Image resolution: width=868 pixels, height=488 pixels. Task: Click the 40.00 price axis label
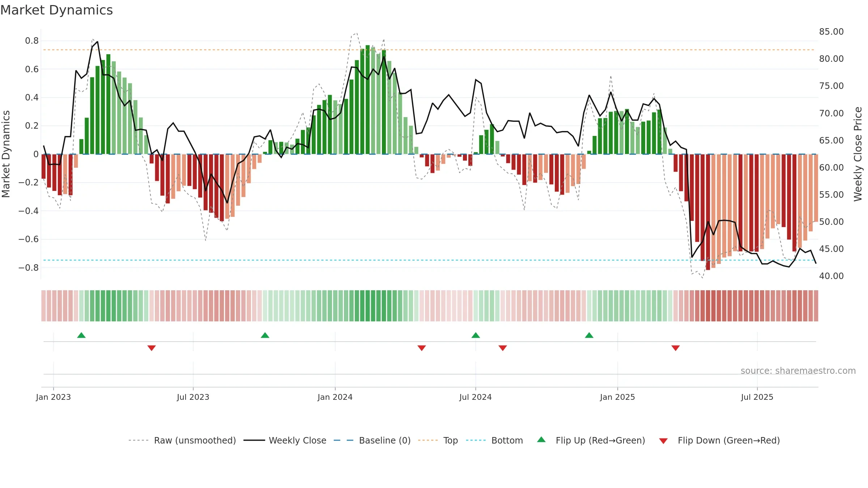coord(831,276)
